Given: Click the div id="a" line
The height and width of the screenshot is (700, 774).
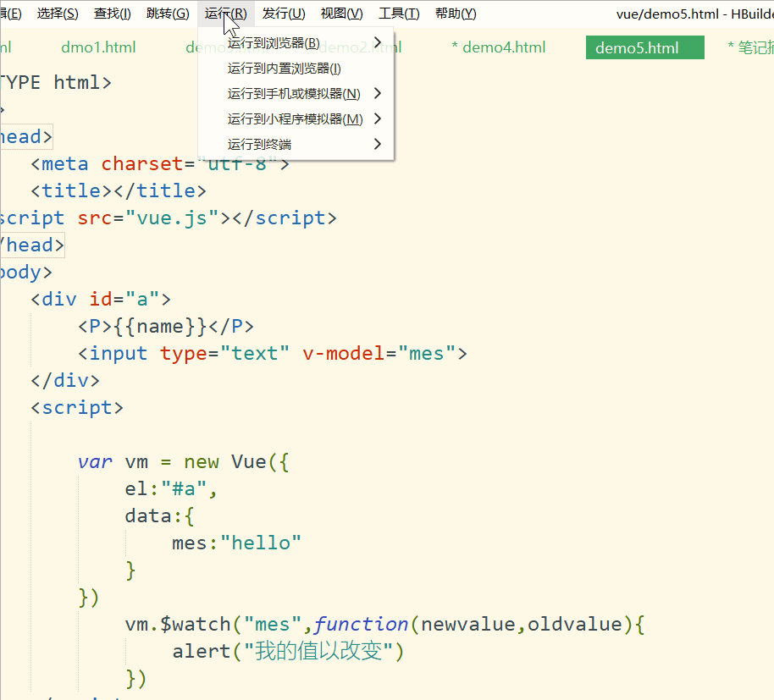Looking at the screenshot, I should pos(101,300).
